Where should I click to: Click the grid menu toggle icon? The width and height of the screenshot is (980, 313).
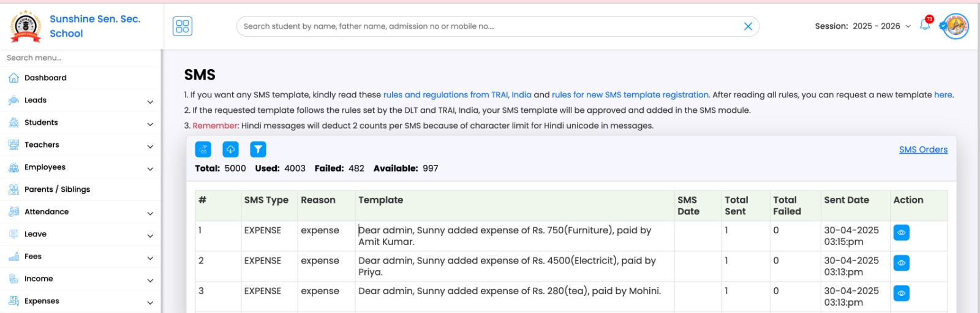pyautogui.click(x=183, y=26)
